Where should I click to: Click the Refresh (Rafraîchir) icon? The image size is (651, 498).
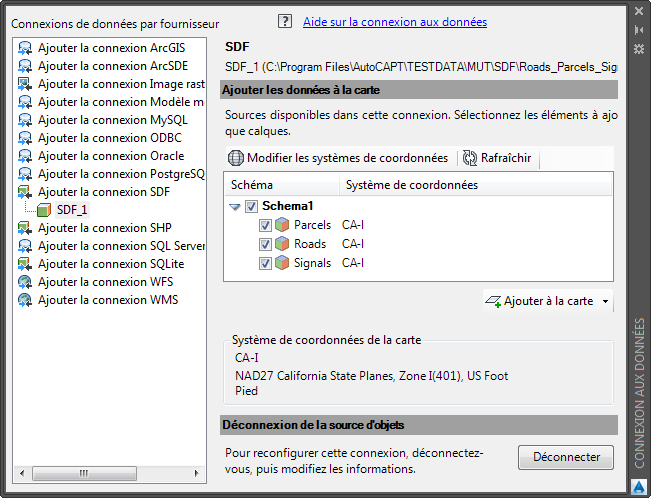(x=470, y=158)
